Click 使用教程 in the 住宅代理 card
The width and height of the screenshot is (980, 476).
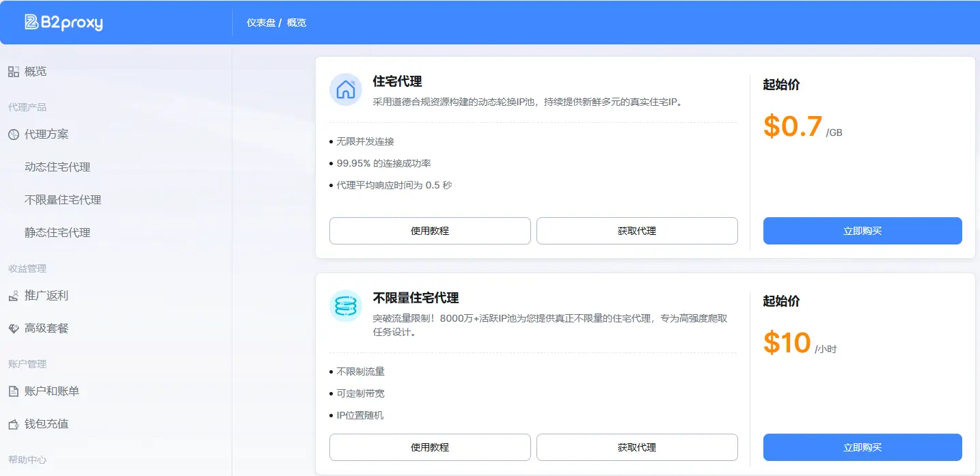pos(430,231)
